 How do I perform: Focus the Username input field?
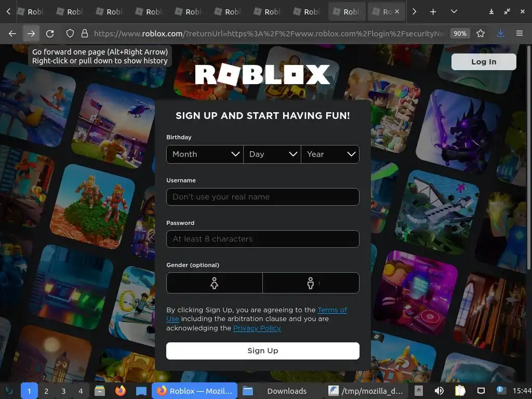click(262, 197)
